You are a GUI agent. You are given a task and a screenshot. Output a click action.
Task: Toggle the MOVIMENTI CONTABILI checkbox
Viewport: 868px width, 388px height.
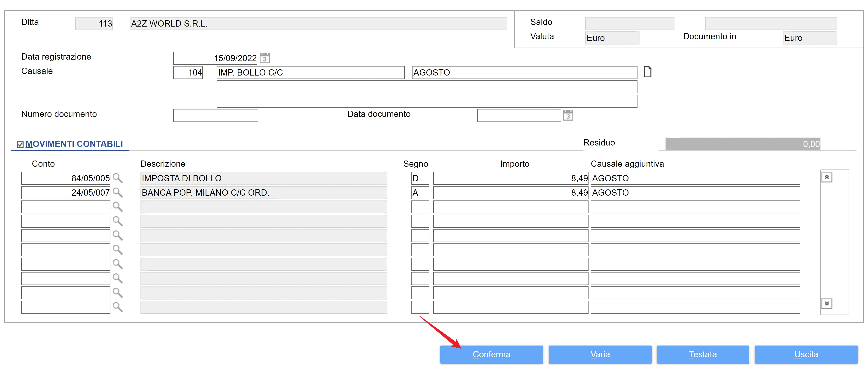point(20,145)
